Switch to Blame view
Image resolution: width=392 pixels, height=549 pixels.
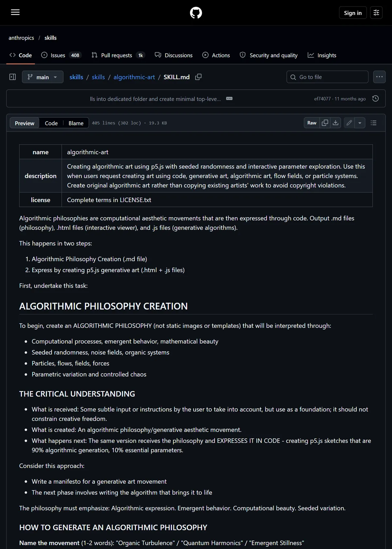click(76, 123)
